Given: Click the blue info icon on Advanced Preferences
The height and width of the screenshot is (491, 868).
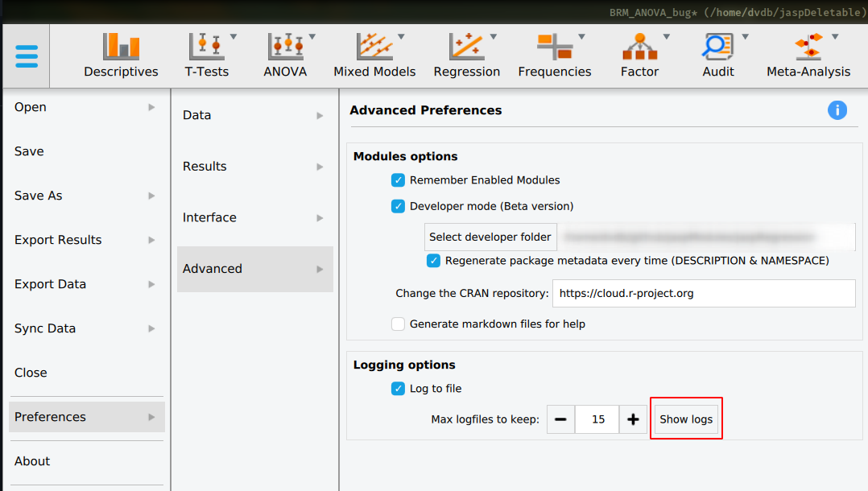Looking at the screenshot, I should [837, 110].
